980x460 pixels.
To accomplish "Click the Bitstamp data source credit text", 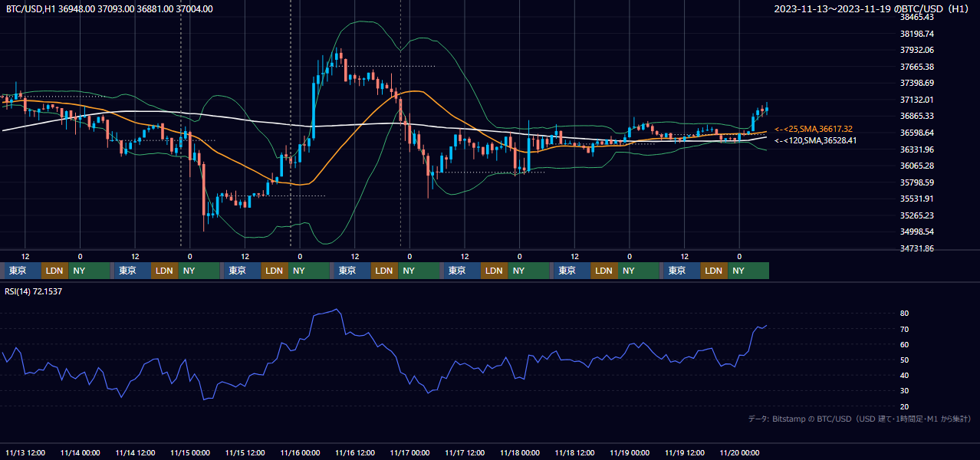I will pyautogui.click(x=860, y=419).
